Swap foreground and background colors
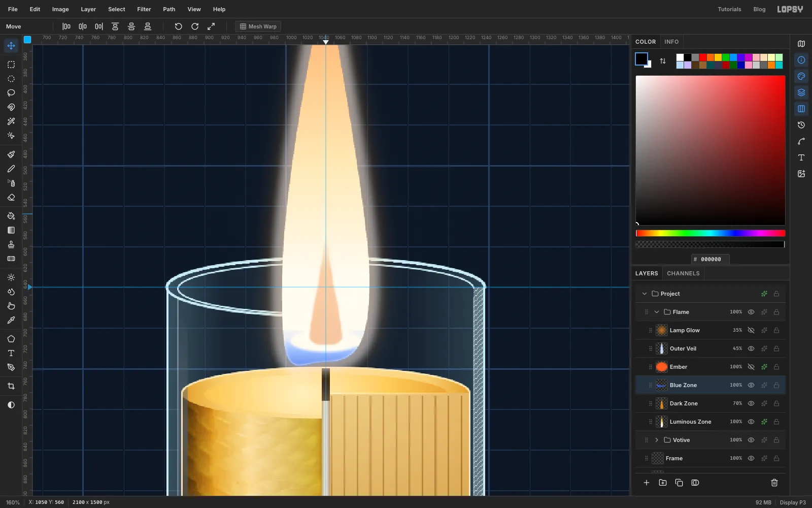Screen dimensions: 812x508 click(663, 61)
